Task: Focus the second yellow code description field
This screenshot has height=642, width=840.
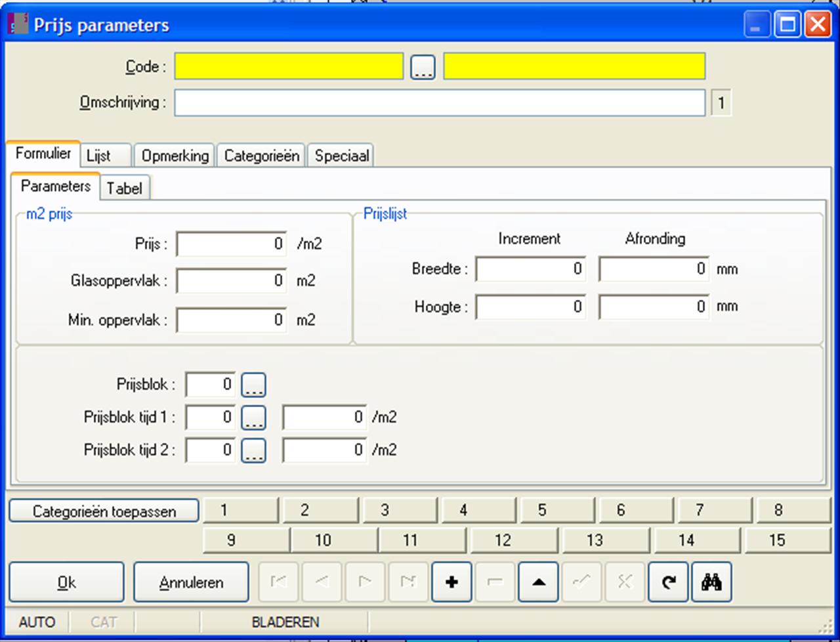Action: pyautogui.click(x=574, y=67)
